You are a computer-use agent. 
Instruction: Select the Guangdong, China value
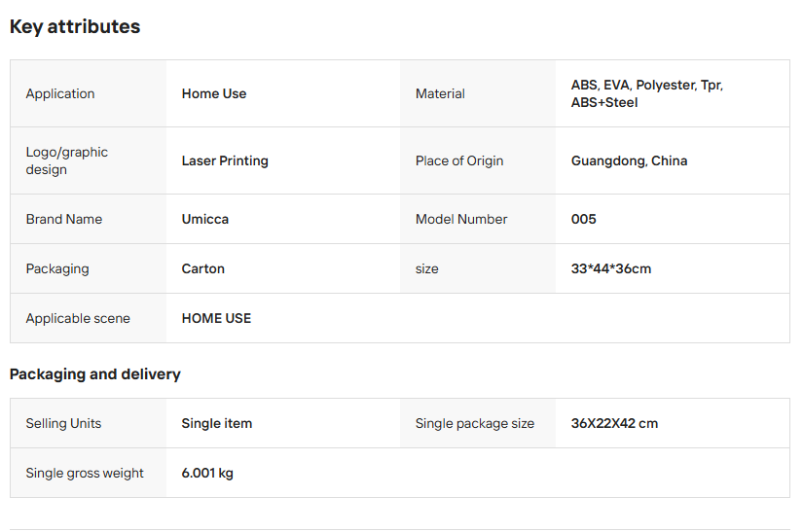click(629, 161)
